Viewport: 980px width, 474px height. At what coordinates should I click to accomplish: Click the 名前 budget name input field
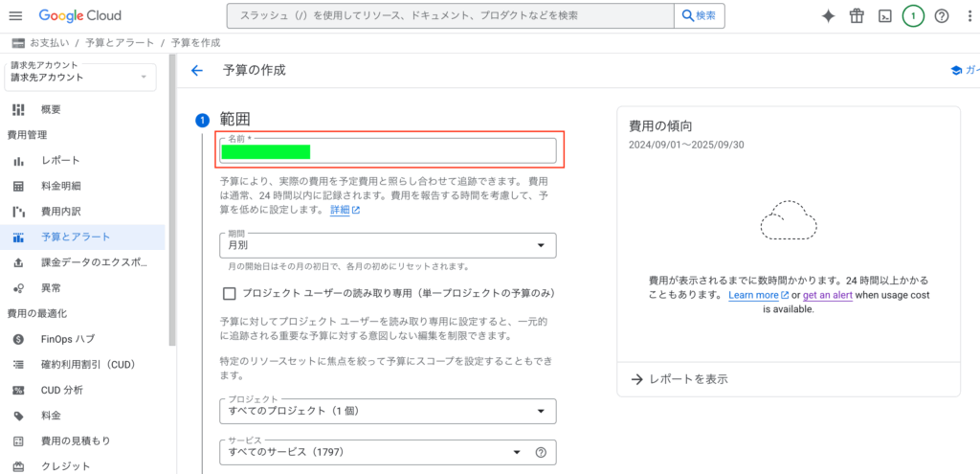point(388,150)
